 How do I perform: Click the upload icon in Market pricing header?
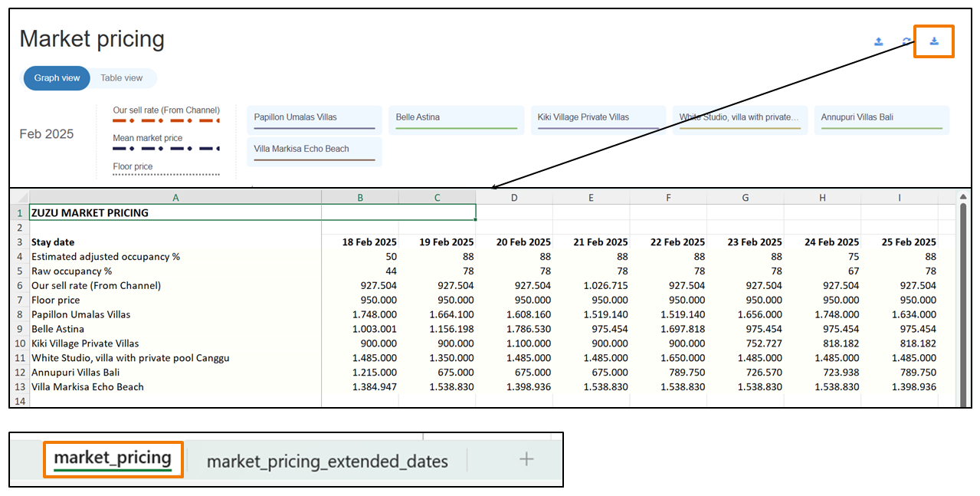coord(879,41)
